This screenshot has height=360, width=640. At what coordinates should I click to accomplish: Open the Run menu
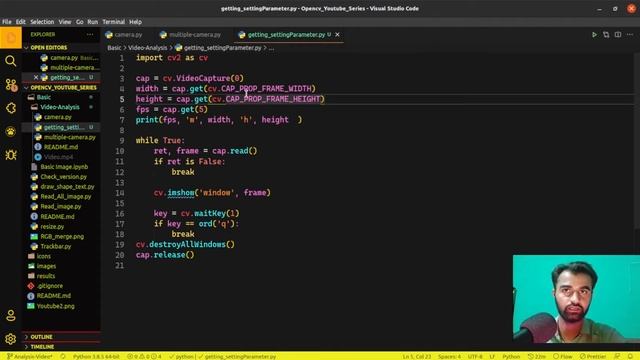[x=93, y=22]
